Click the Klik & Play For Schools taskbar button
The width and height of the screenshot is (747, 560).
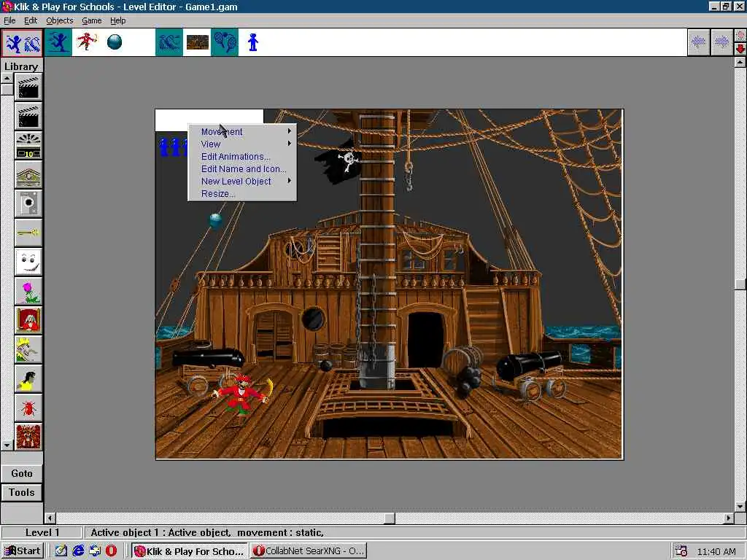[x=190, y=551]
